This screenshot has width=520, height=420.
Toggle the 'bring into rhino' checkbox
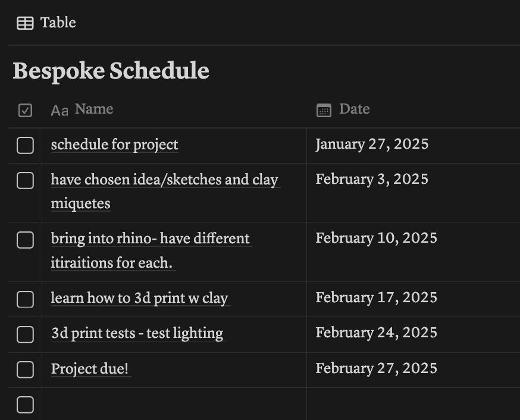pos(25,240)
